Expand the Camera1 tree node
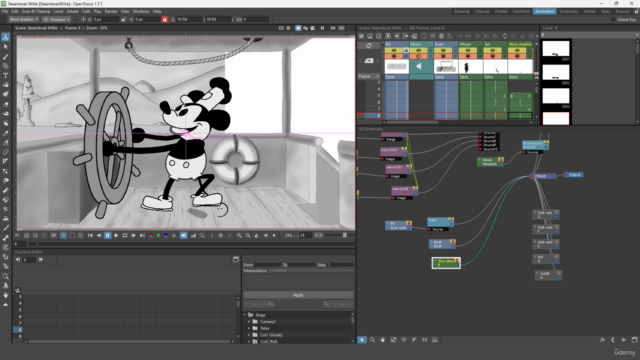640x360 pixels. click(249, 322)
